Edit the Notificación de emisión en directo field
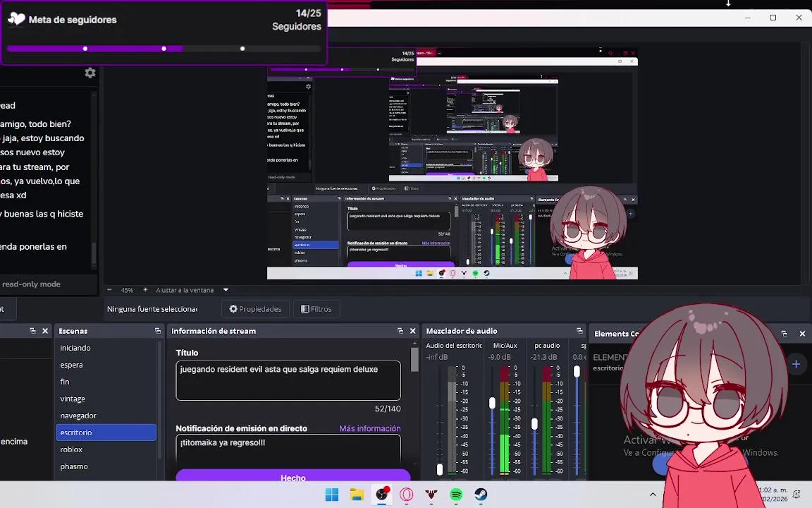 point(288,451)
